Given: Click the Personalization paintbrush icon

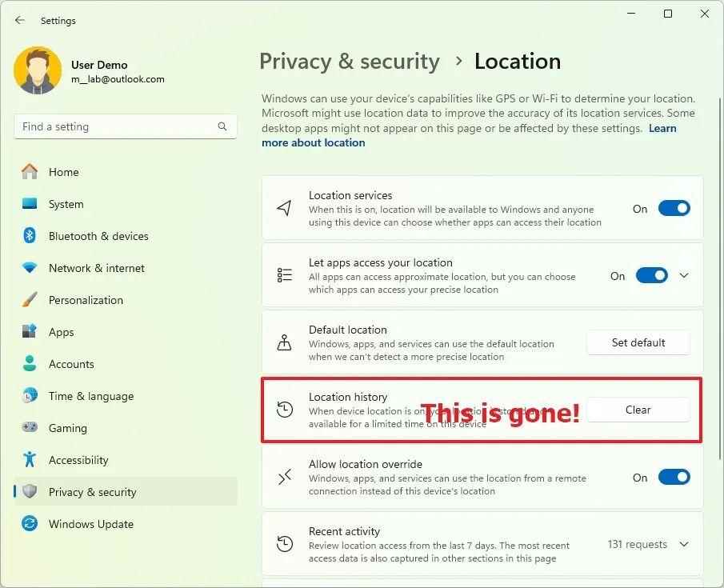Looking at the screenshot, I should 30,300.
